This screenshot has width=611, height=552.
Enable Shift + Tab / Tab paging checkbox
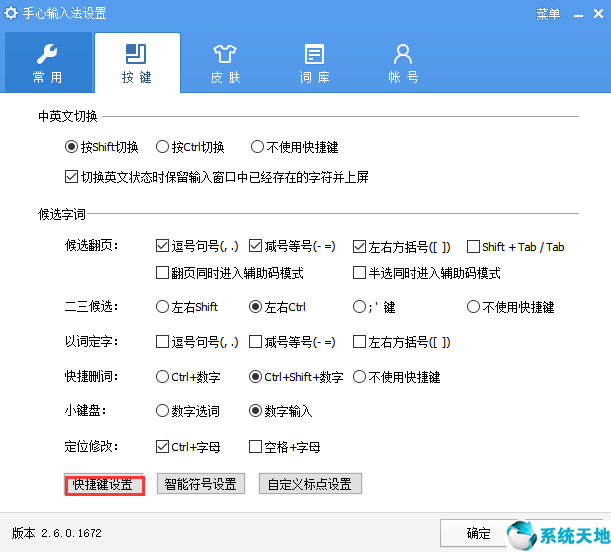(x=515, y=247)
